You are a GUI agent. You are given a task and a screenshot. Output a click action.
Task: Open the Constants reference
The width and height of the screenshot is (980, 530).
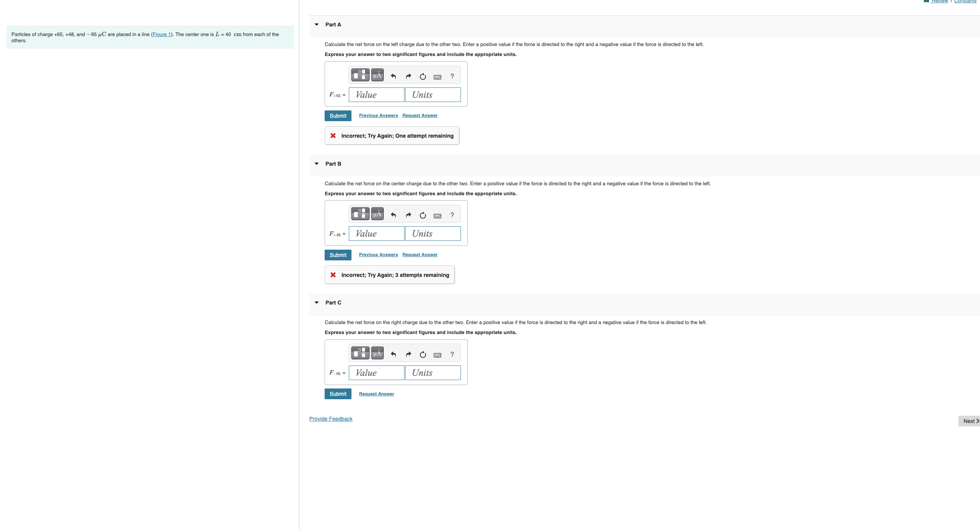965,2
